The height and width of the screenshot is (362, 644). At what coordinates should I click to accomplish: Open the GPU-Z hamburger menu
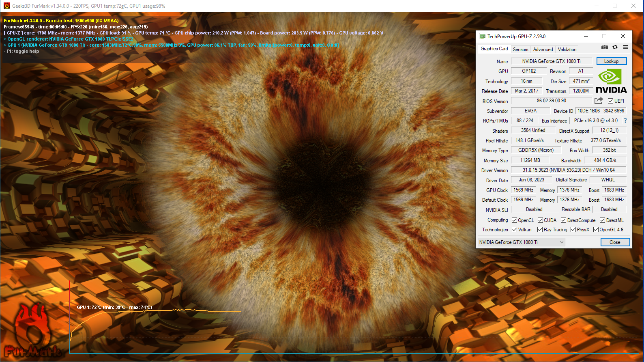[625, 47]
